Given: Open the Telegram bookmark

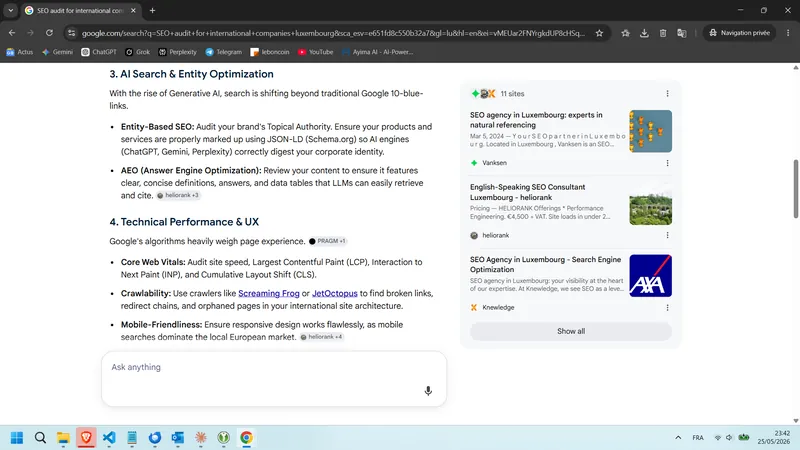Looking at the screenshot, I should [223, 52].
